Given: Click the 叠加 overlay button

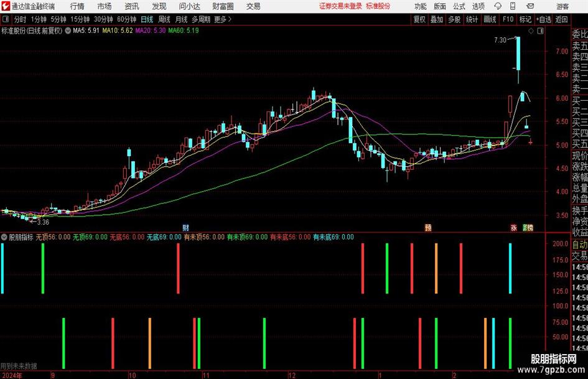Looking at the screenshot, I should click(437, 19).
